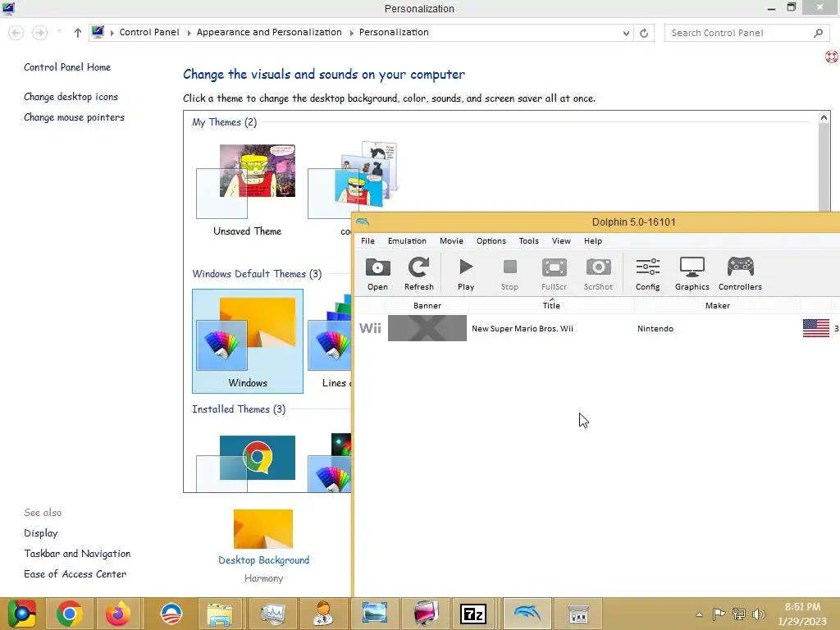
Task: Expand breadcrumb arrow after Control Panel
Action: click(x=189, y=33)
